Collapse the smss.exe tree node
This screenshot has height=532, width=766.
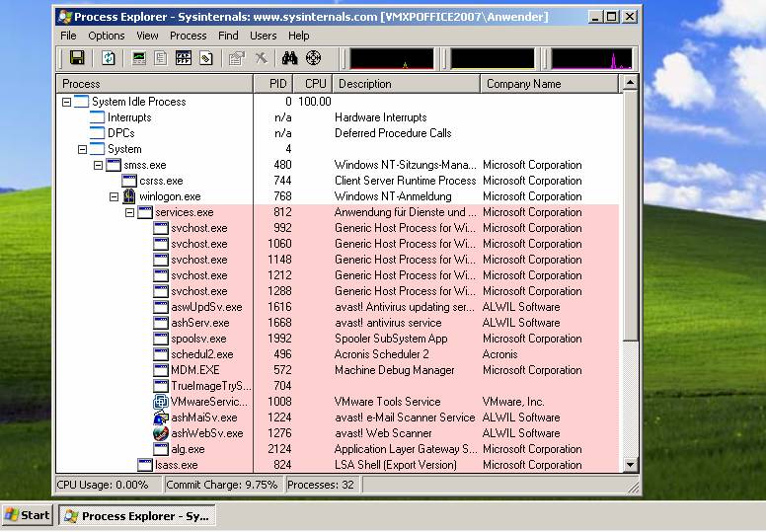pyautogui.click(x=98, y=165)
